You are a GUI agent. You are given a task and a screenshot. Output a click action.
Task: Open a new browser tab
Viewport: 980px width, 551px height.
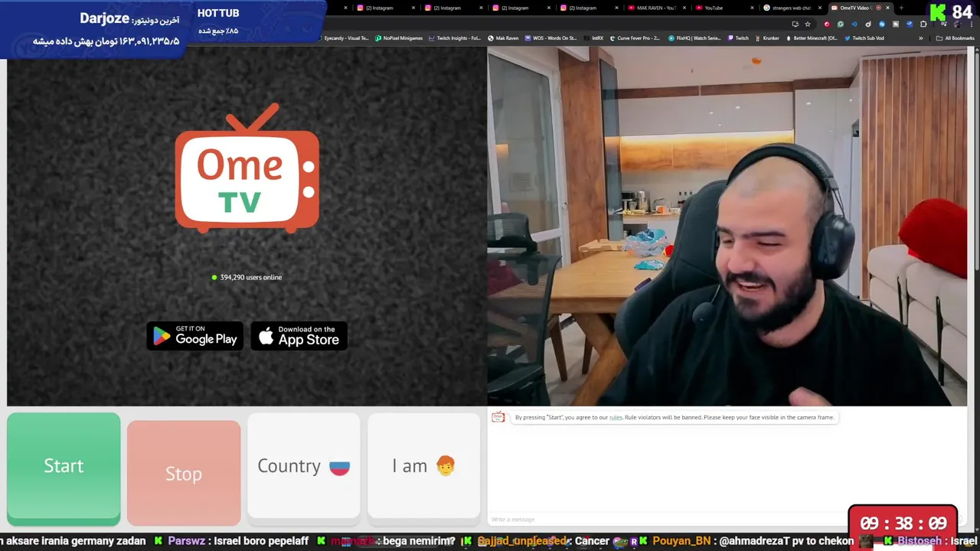pyautogui.click(x=901, y=8)
